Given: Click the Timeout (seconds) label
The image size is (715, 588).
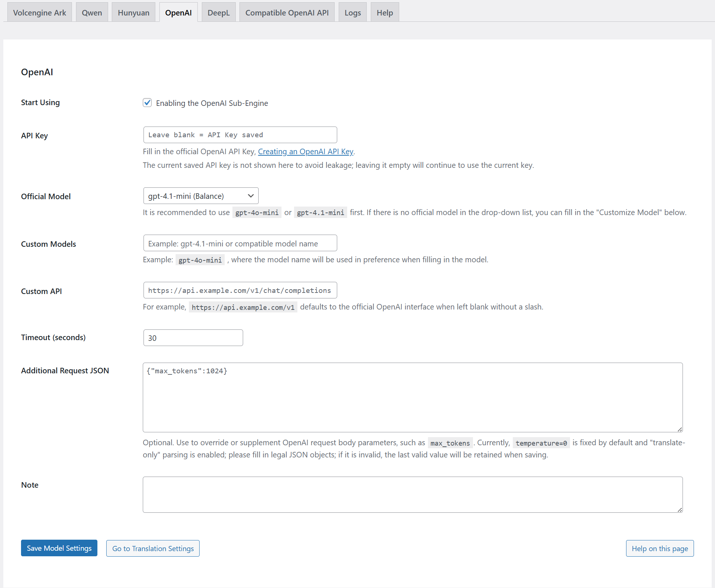Looking at the screenshot, I should click(53, 338).
